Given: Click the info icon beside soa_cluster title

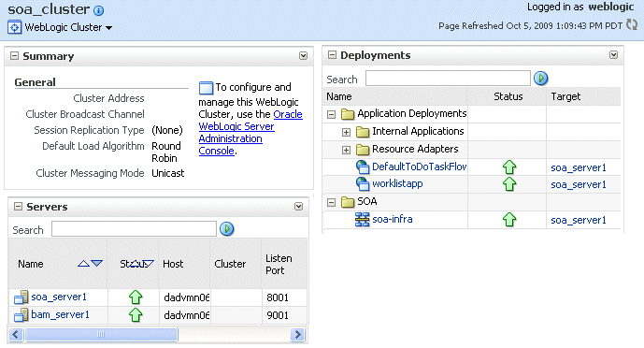Looking at the screenshot, I should (98, 10).
